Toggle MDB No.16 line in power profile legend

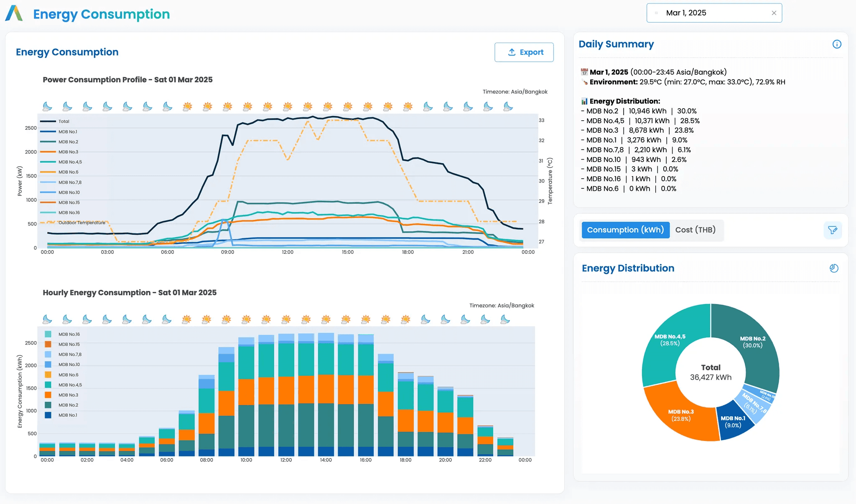60,213
